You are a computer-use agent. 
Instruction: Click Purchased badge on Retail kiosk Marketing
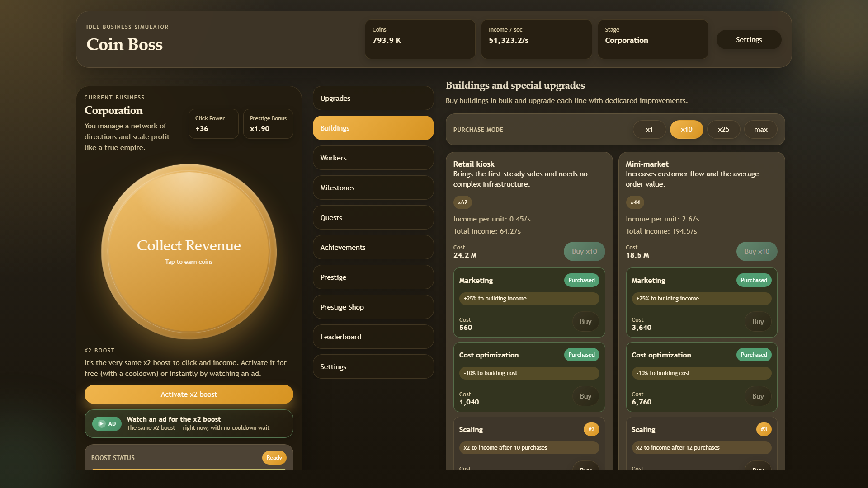pos(581,280)
